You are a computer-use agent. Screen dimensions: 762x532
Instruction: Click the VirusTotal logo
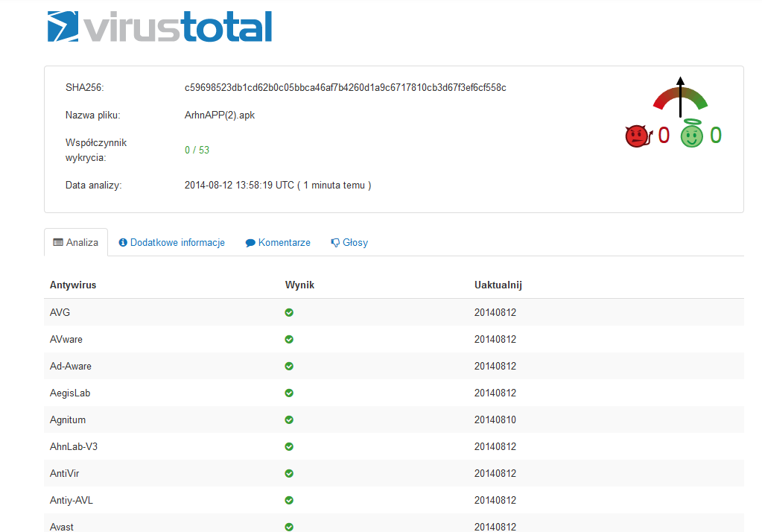tap(159, 27)
